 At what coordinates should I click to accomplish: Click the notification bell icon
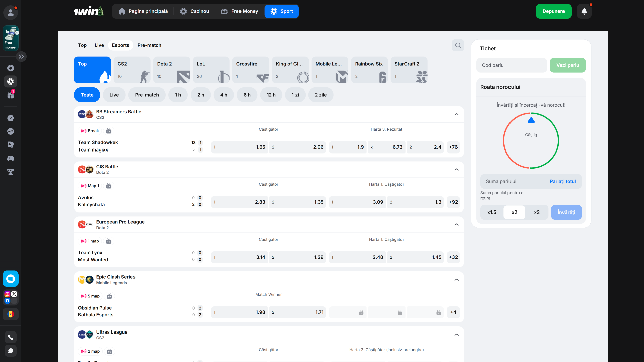(584, 11)
